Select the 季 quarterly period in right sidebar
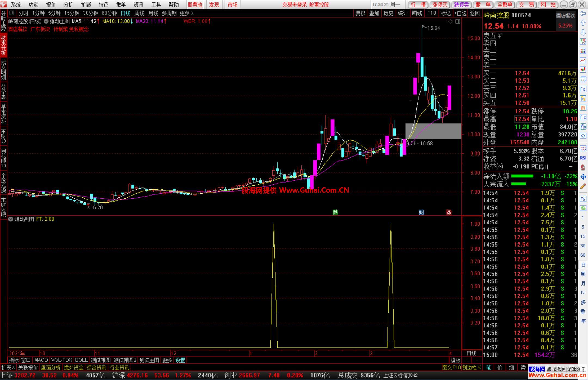 tap(583, 311)
